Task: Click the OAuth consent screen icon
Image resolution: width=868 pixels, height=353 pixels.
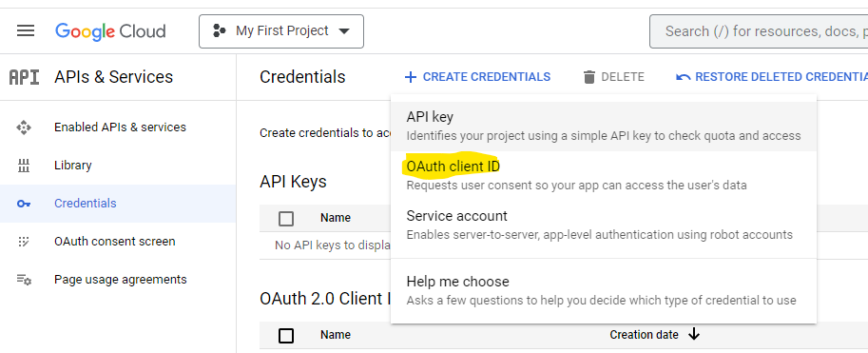Action: (24, 242)
